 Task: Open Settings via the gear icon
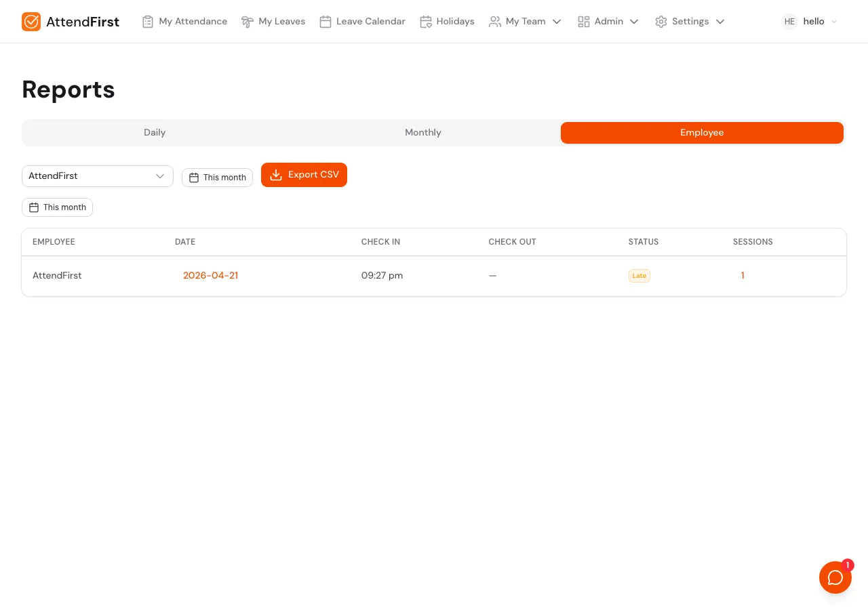click(x=661, y=21)
